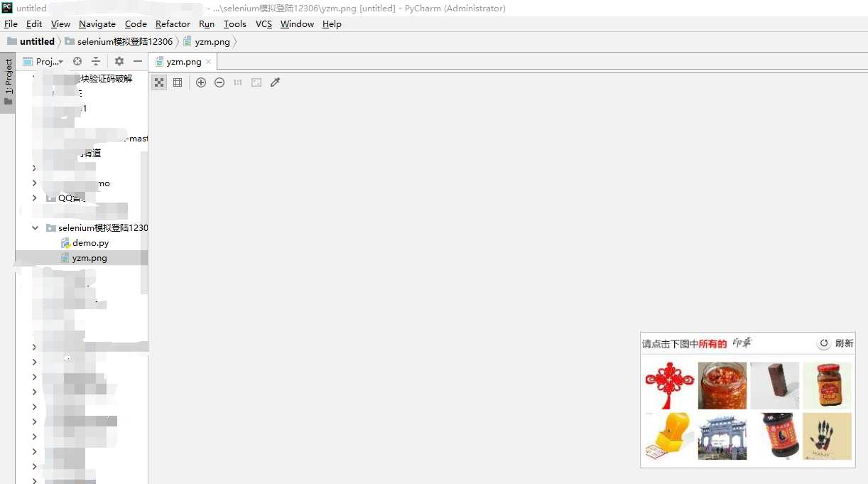
Task: Click the collapse all icon in Project panel
Action: (96, 61)
